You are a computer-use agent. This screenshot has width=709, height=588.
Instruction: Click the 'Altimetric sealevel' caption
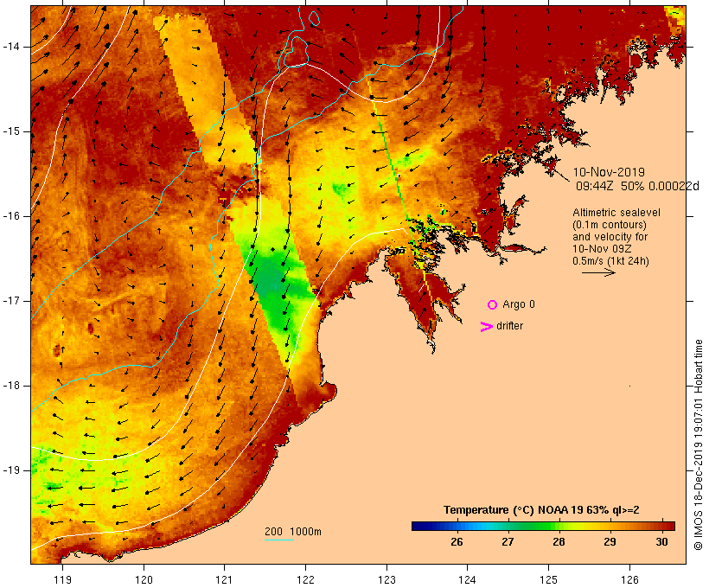pos(616,213)
